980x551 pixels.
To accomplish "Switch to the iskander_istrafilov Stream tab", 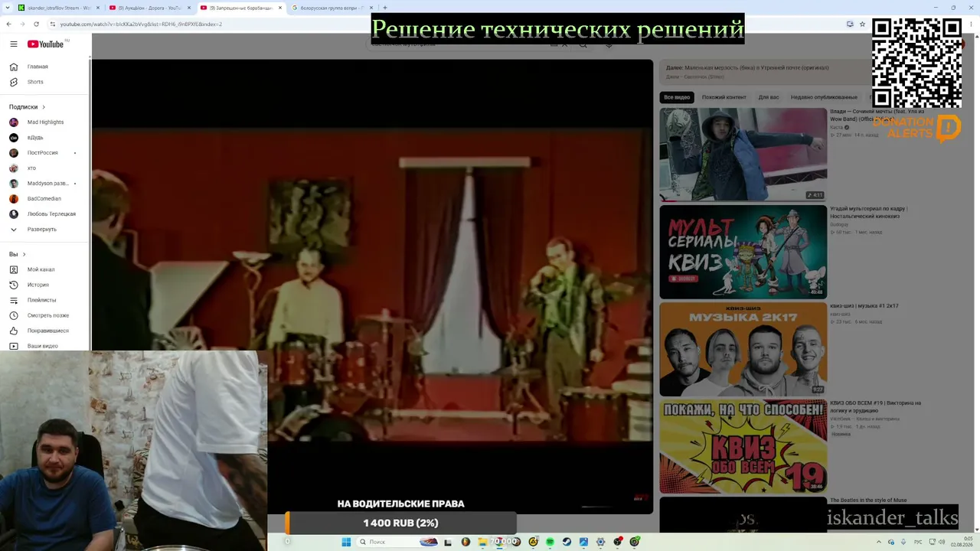I will [58, 8].
